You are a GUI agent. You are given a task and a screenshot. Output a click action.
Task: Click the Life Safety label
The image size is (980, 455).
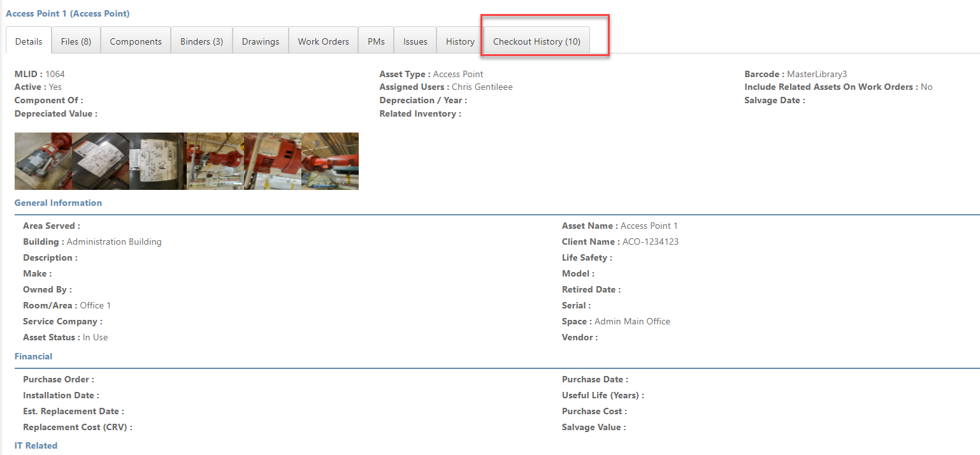587,257
